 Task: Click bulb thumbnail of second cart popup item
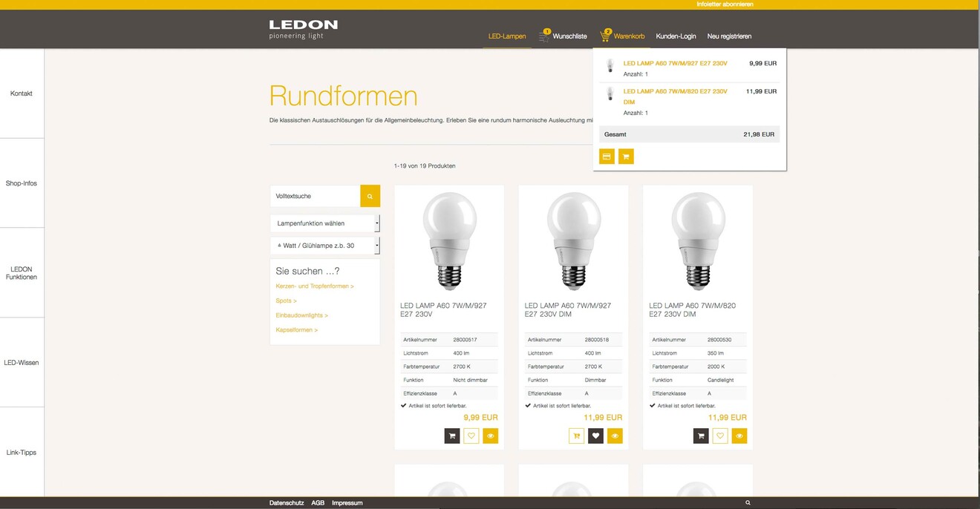click(x=610, y=93)
